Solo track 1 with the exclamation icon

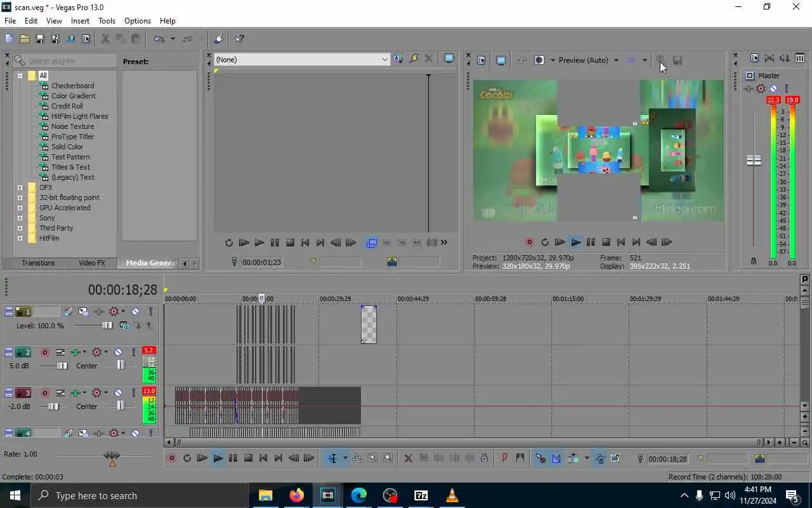(150, 311)
